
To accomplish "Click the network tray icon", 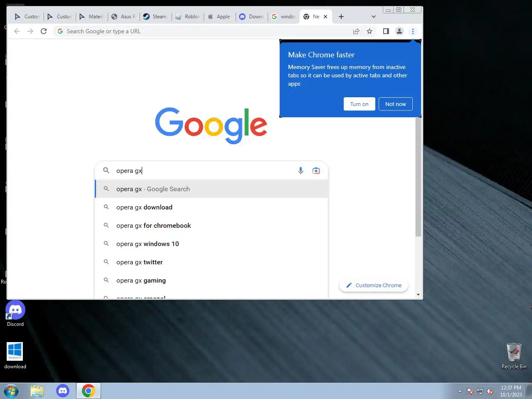I will [480, 391].
